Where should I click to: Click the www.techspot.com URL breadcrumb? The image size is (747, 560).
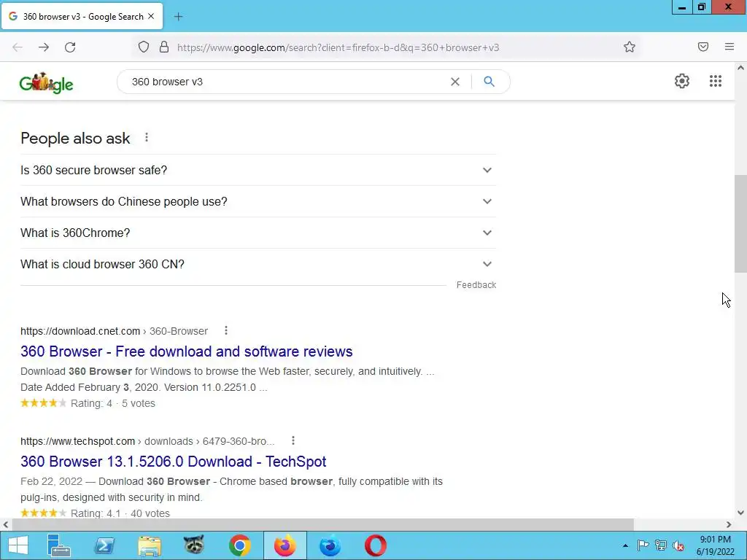point(147,441)
